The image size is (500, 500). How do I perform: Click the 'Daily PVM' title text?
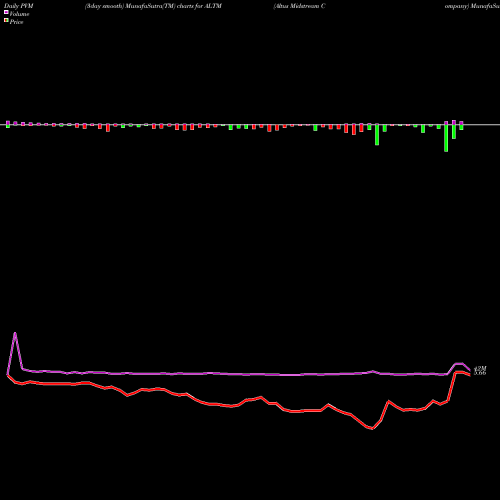tap(19, 6)
